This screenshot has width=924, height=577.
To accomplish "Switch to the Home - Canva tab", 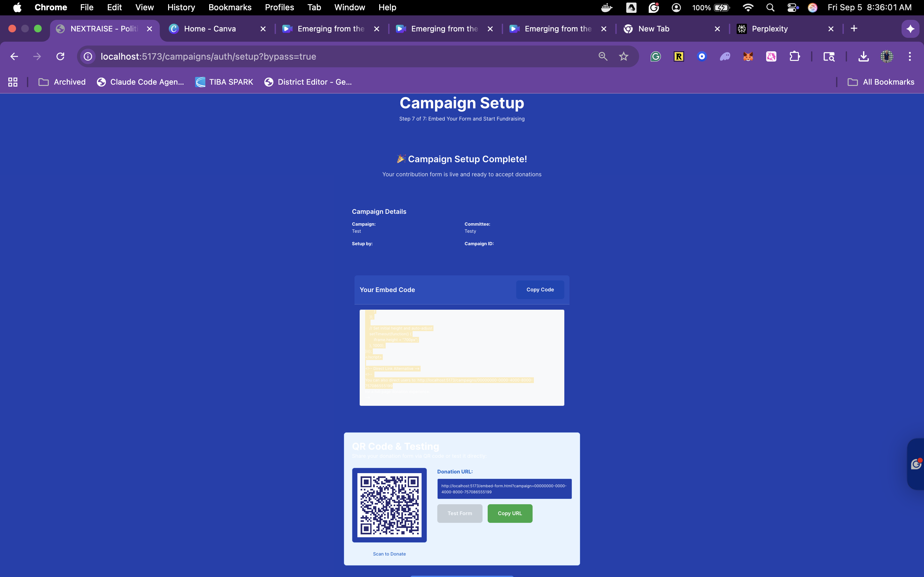I will [x=210, y=29].
